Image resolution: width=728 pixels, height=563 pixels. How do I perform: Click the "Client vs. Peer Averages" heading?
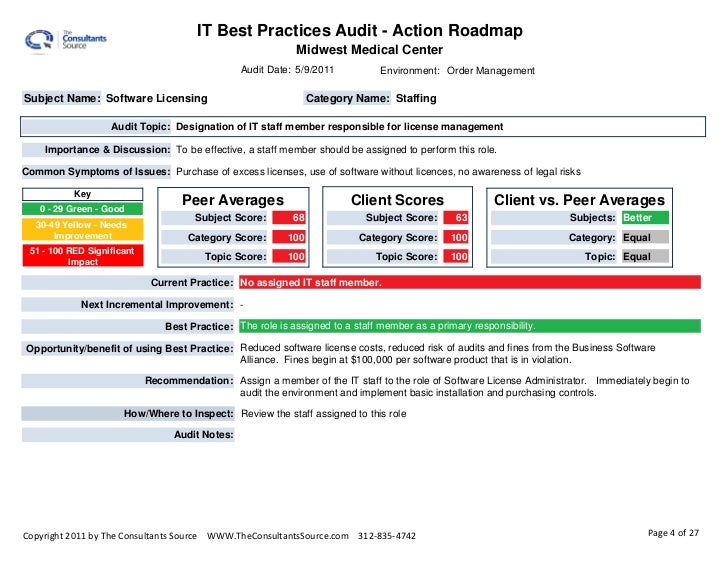pos(579,200)
